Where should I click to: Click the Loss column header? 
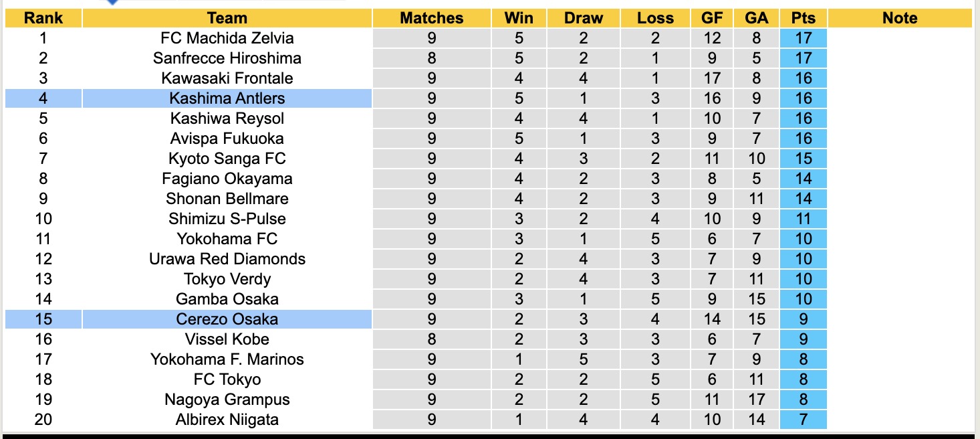click(x=655, y=18)
